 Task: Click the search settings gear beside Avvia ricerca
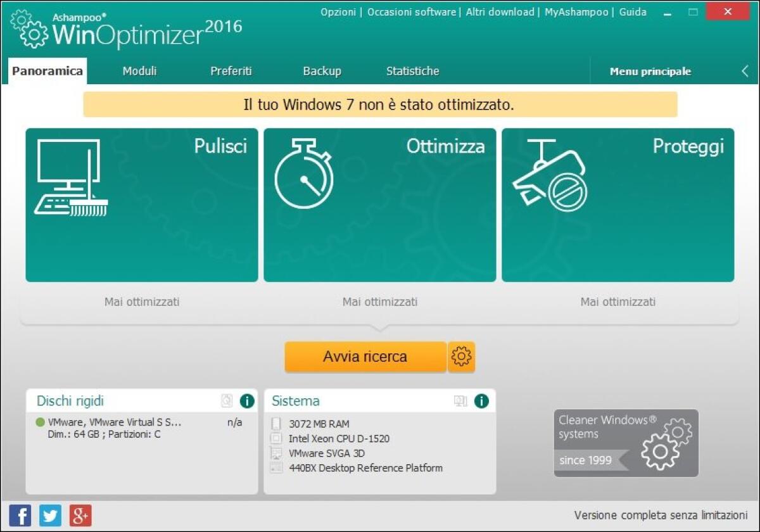tap(462, 357)
